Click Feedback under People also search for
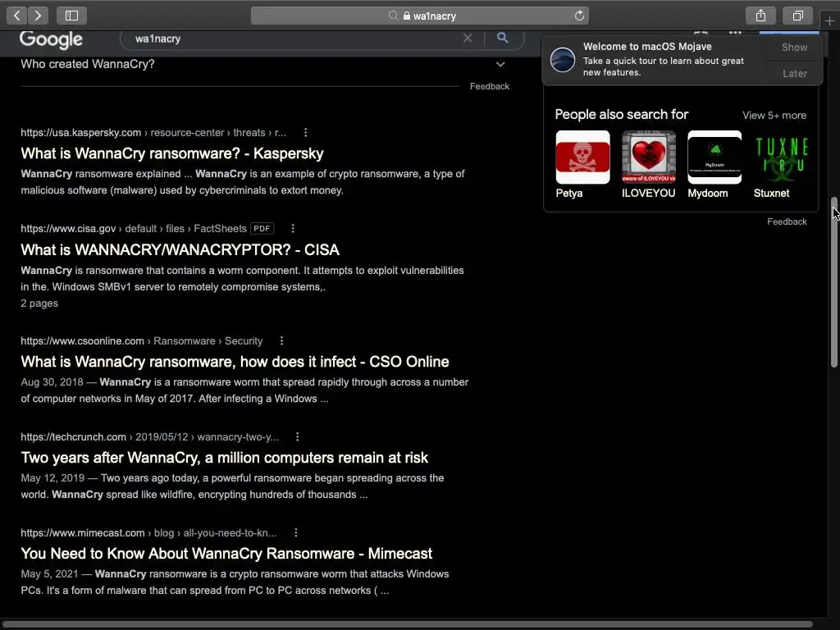Viewport: 840px width, 630px height. point(787,221)
